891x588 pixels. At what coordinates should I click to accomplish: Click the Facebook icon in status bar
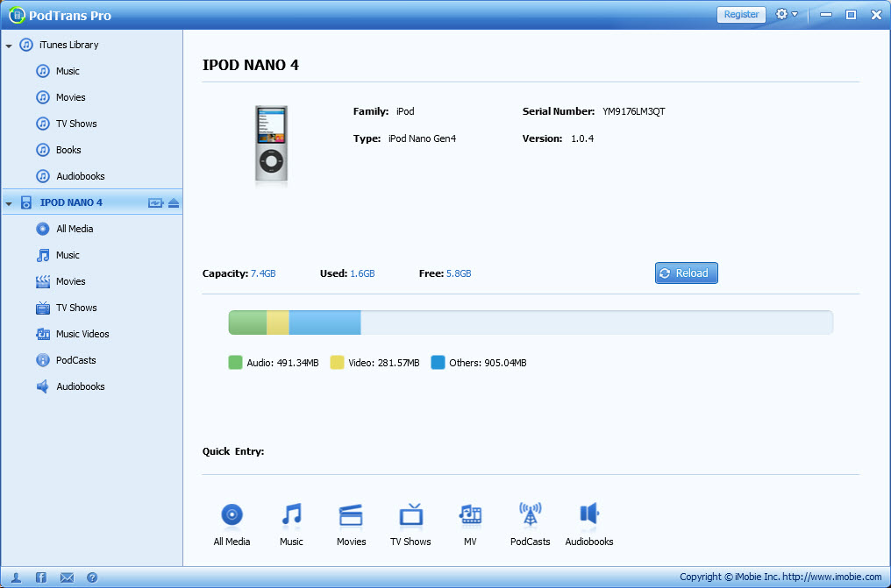coord(41,577)
